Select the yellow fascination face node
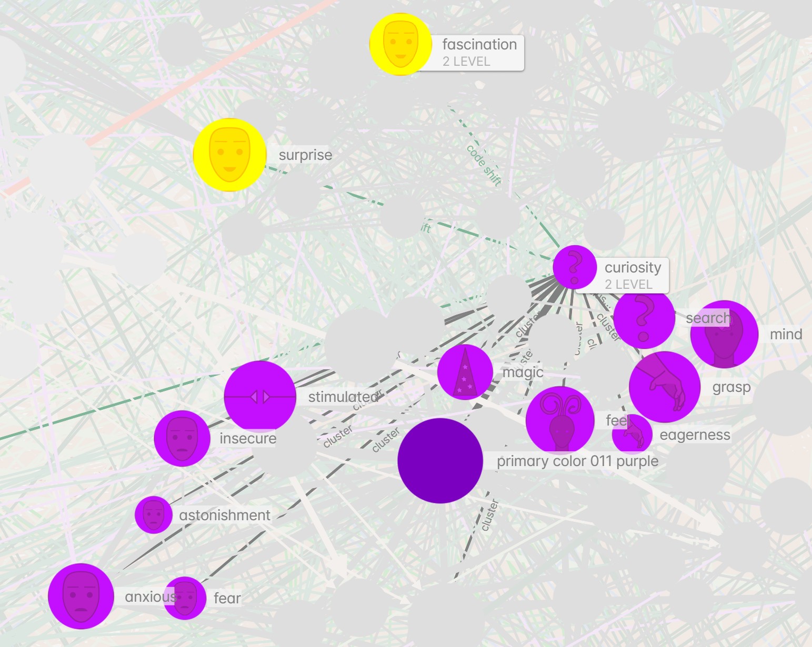The height and width of the screenshot is (647, 812). coord(400,44)
